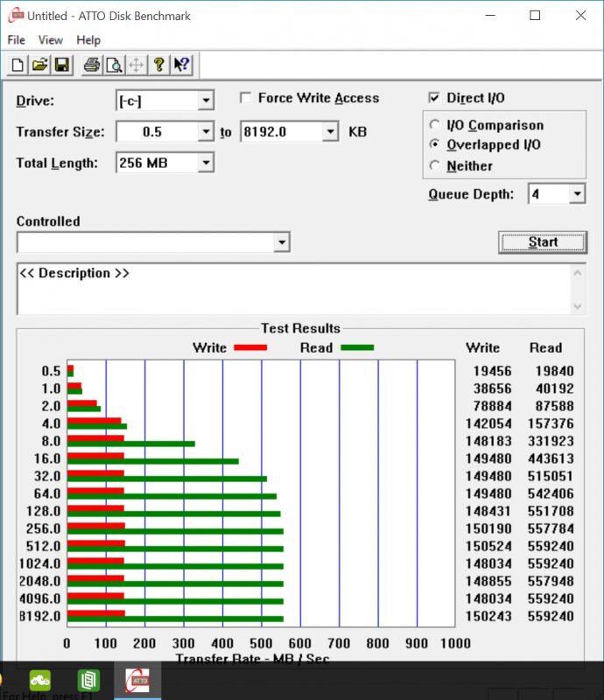Activate the context help pointer icon

181,65
